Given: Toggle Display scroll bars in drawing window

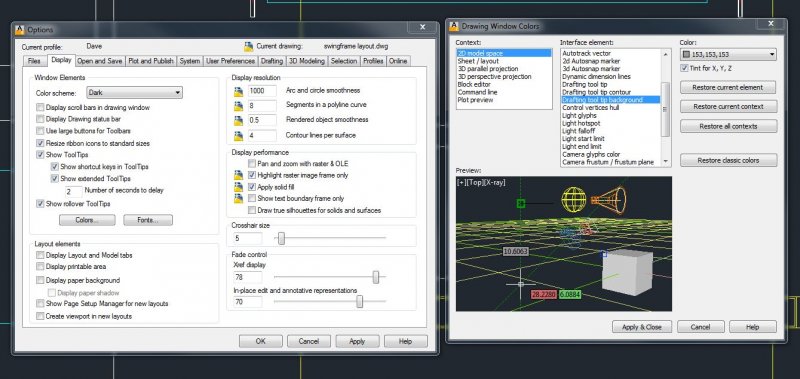Looking at the screenshot, I should coord(40,108).
